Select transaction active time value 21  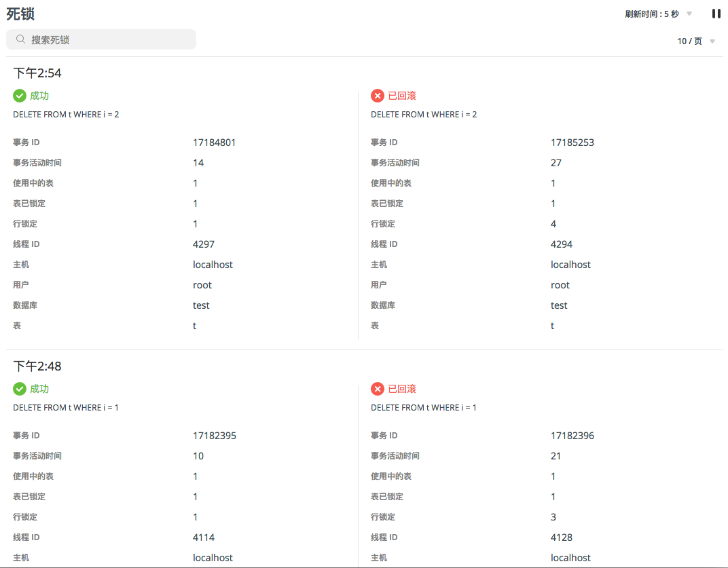tap(556, 456)
